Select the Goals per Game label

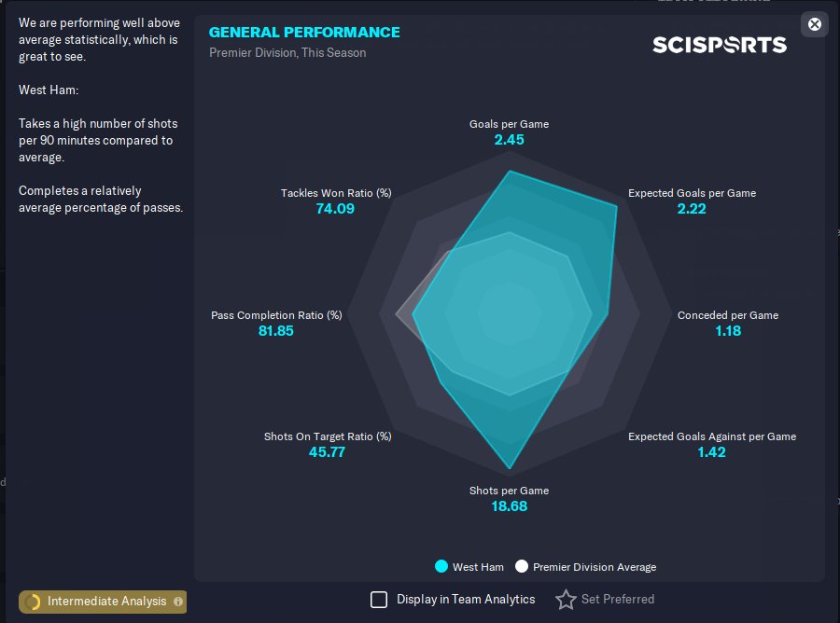pyautogui.click(x=509, y=124)
